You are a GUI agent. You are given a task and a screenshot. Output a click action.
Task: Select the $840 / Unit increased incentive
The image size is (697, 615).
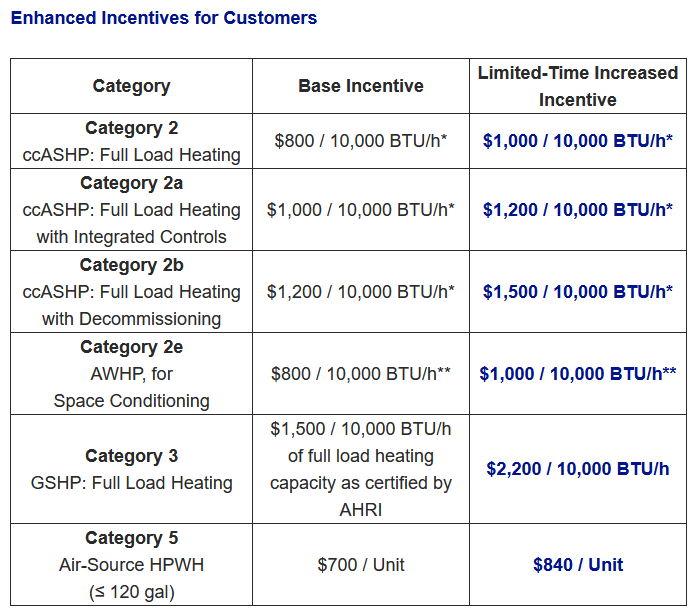pos(578,565)
